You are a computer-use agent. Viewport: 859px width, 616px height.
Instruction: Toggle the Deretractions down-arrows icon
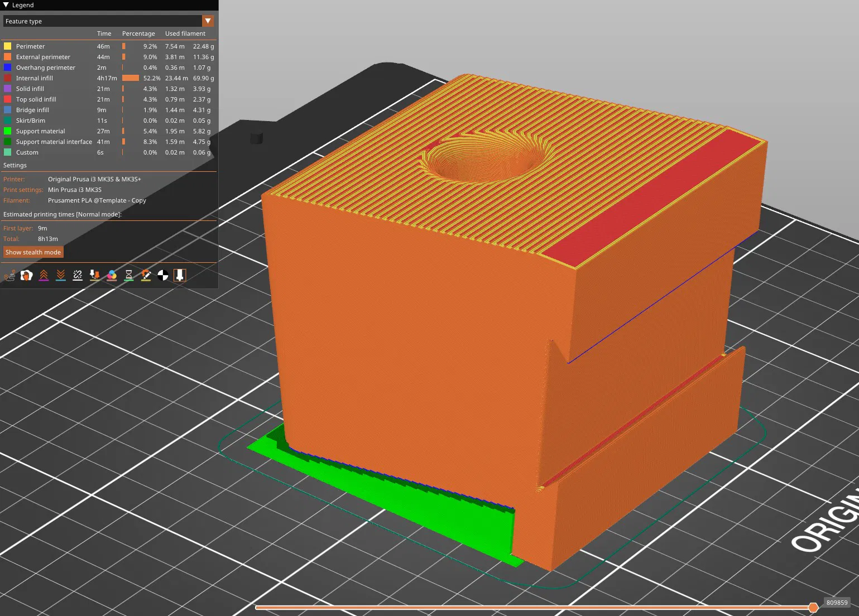(x=61, y=275)
